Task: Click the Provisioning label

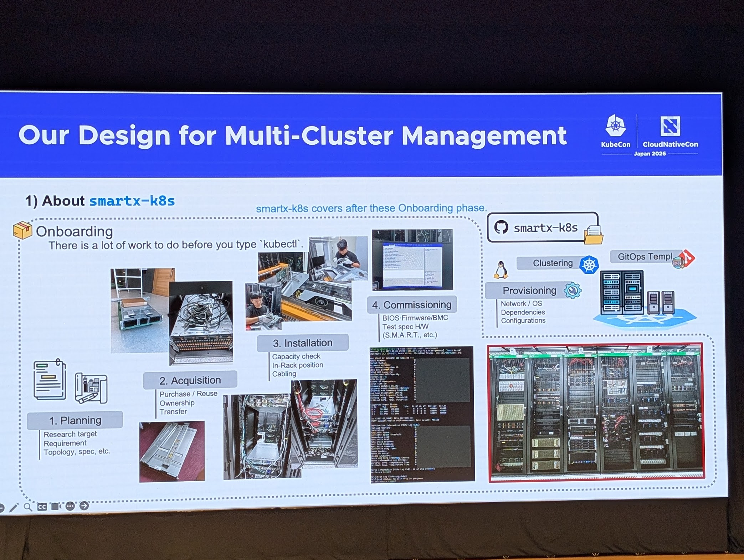Action: (529, 291)
